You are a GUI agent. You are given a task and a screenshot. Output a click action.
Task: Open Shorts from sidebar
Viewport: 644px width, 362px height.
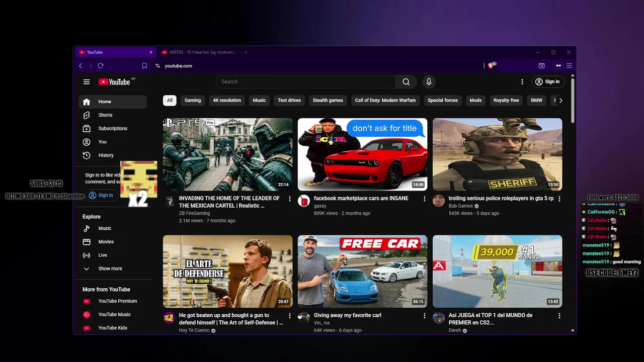coord(113,115)
